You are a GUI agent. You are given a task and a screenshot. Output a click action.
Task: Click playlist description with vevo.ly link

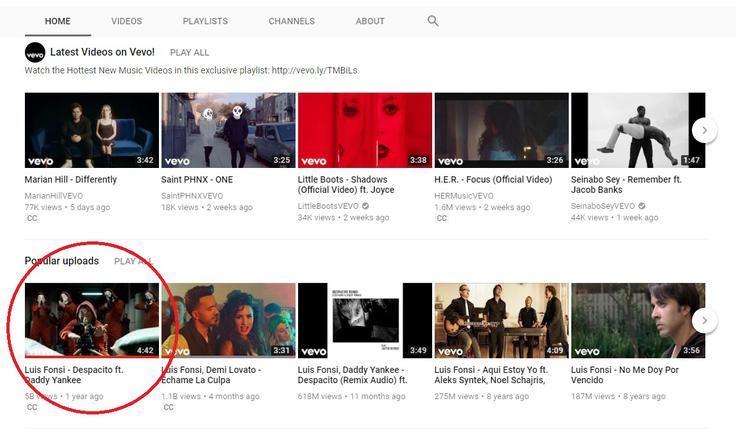(x=191, y=70)
